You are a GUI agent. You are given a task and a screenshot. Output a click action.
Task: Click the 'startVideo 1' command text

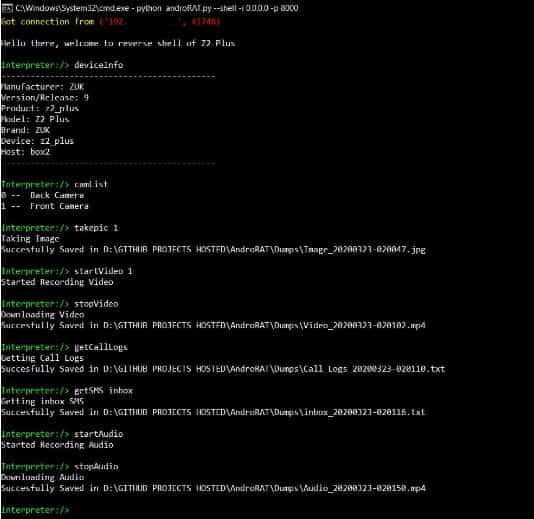pos(104,271)
